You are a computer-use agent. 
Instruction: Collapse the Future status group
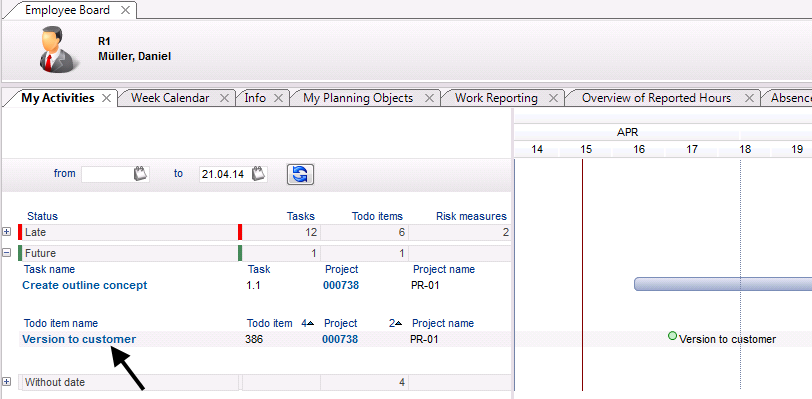[x=7, y=253]
